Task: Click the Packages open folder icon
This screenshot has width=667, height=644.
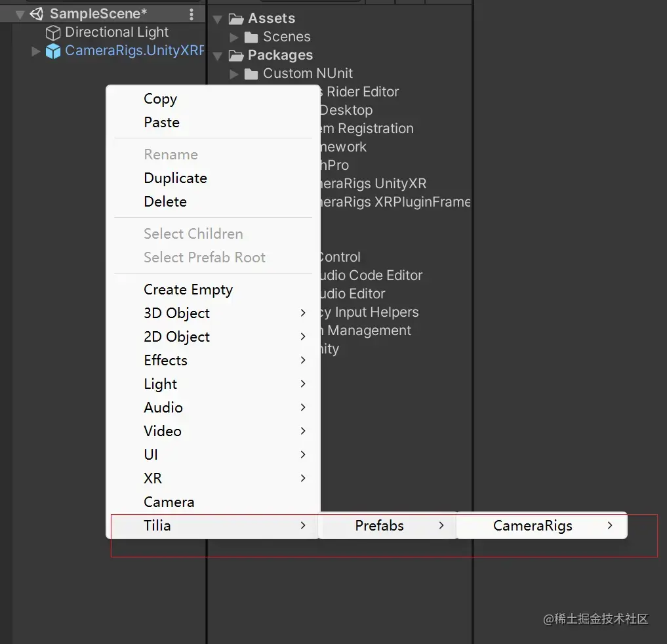Action: [236, 55]
